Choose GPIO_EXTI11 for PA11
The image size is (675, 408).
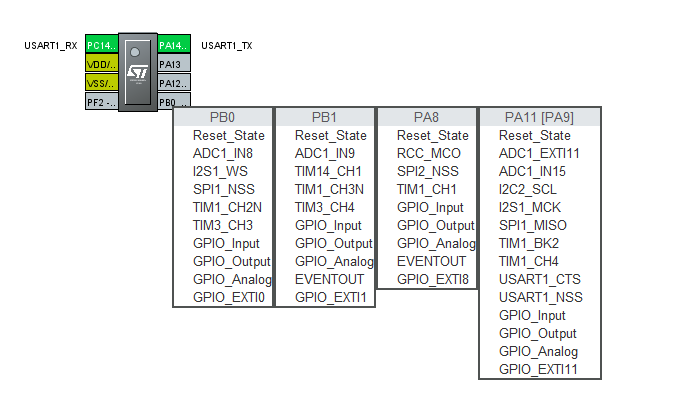(539, 369)
